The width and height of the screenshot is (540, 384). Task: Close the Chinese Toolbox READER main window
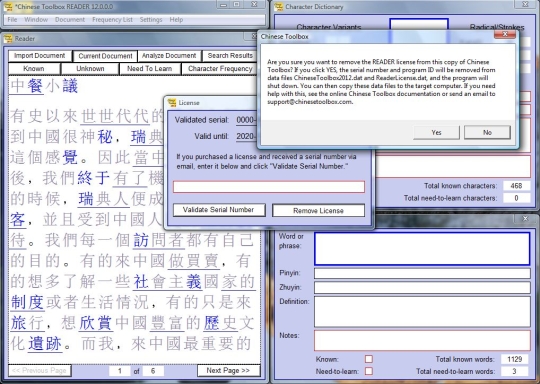click(x=254, y=4)
